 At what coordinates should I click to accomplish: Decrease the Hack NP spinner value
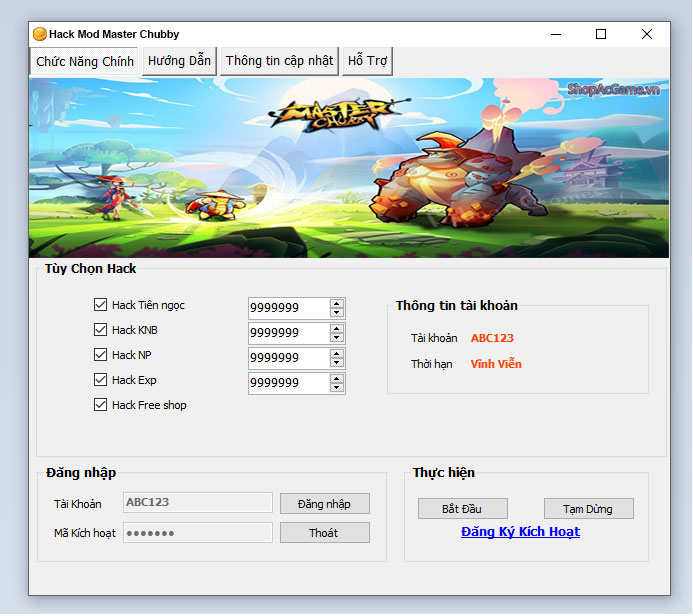[337, 362]
